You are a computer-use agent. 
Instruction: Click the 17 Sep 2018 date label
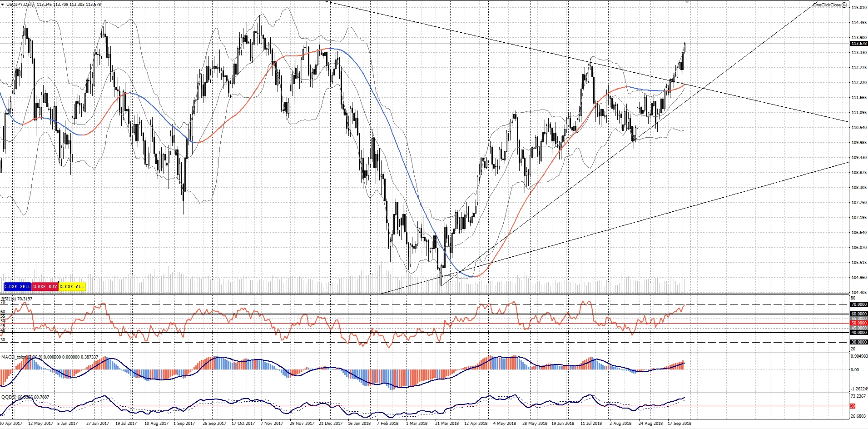tap(679, 424)
